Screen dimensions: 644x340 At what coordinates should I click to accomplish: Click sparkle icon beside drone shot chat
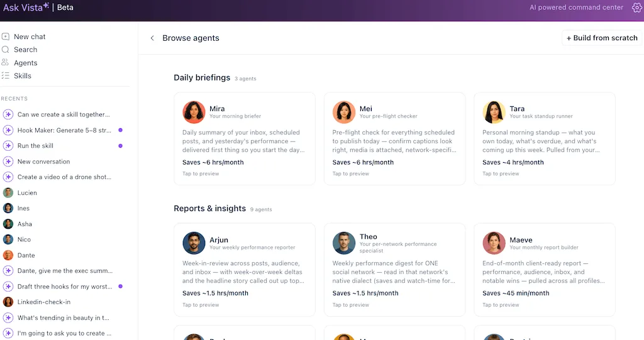[8, 177]
